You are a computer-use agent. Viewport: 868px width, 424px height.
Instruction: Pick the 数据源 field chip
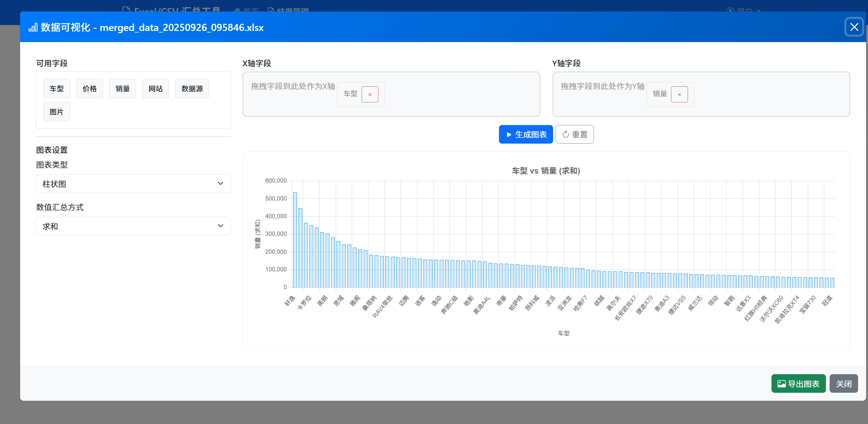pyautogui.click(x=192, y=89)
